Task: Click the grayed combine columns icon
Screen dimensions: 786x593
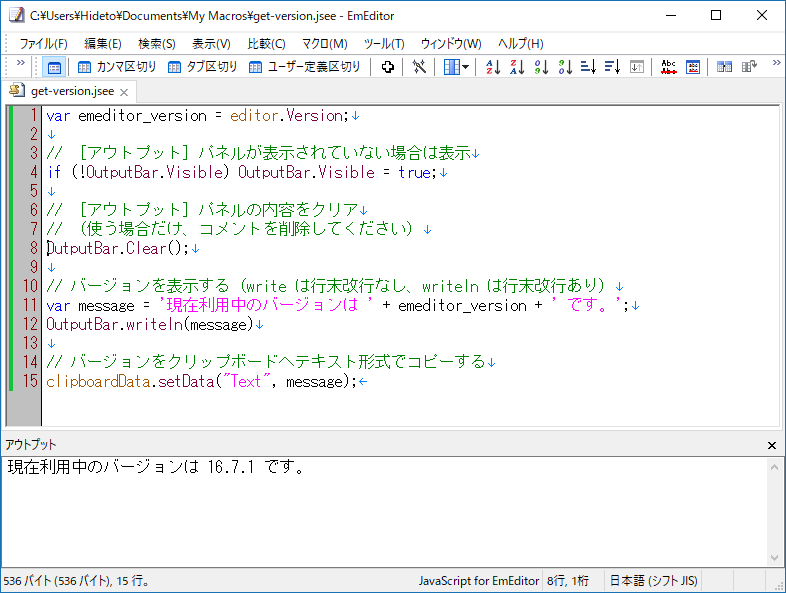Action: point(749,67)
